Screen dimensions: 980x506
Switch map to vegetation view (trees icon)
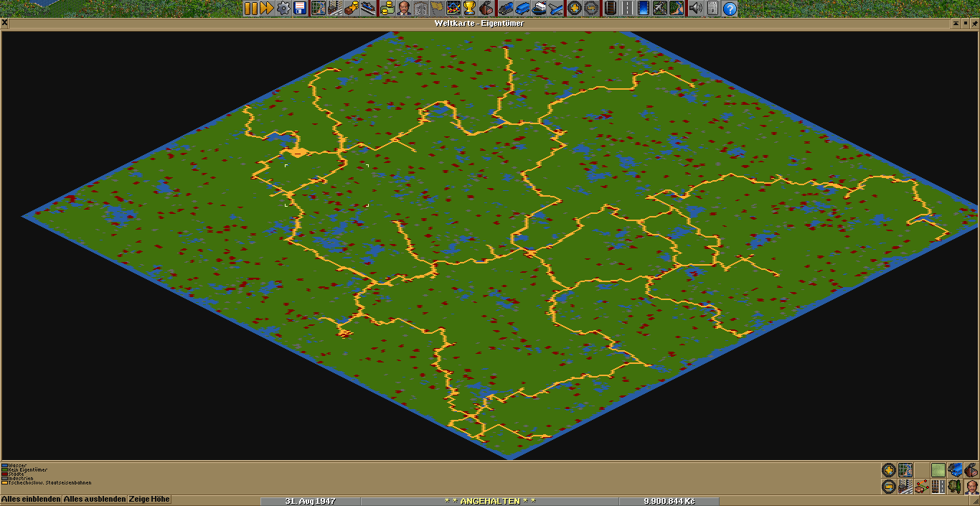(955, 486)
